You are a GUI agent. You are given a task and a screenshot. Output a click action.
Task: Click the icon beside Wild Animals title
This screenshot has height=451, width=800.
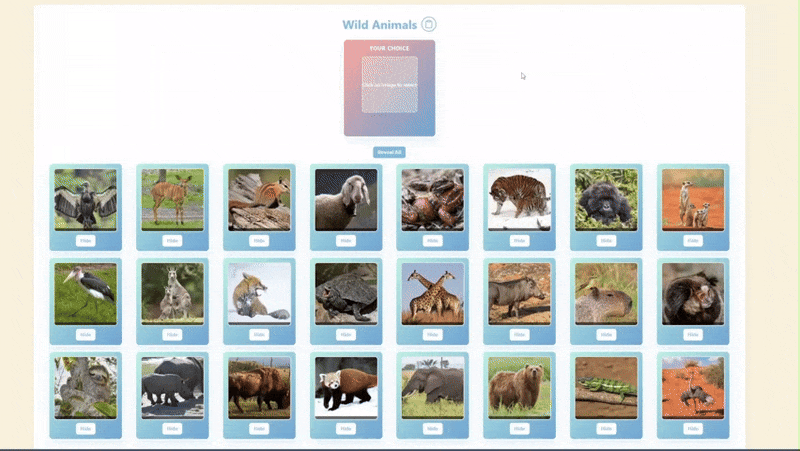[429, 24]
